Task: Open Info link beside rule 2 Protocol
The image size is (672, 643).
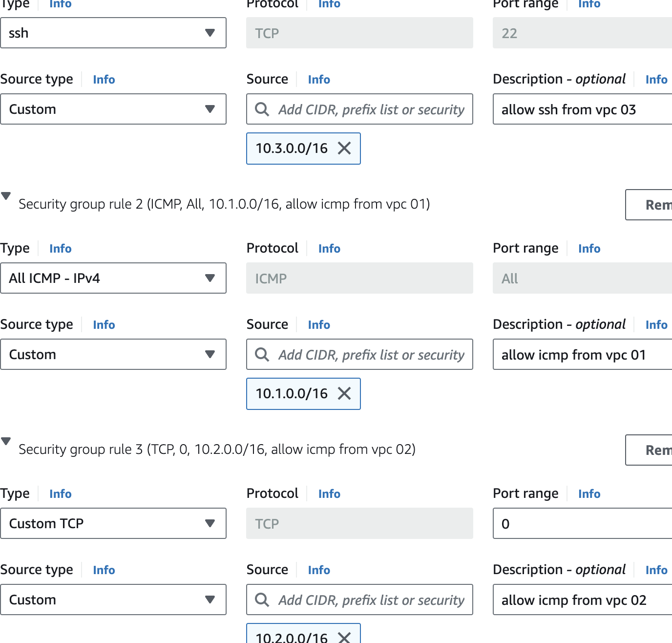Action: [x=329, y=249]
